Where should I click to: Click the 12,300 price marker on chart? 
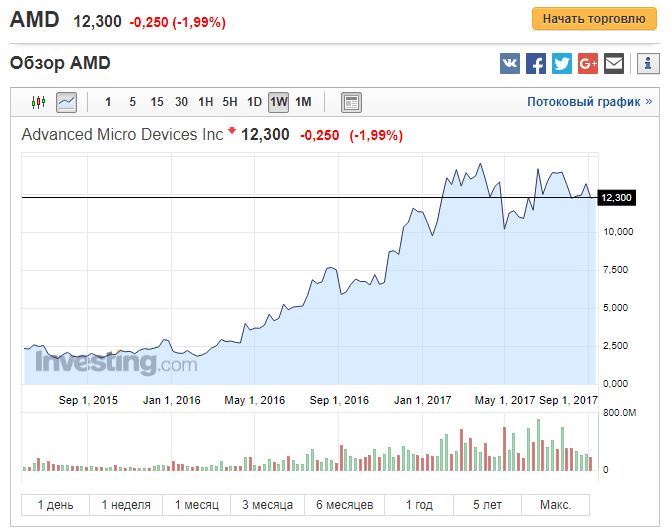pos(616,198)
